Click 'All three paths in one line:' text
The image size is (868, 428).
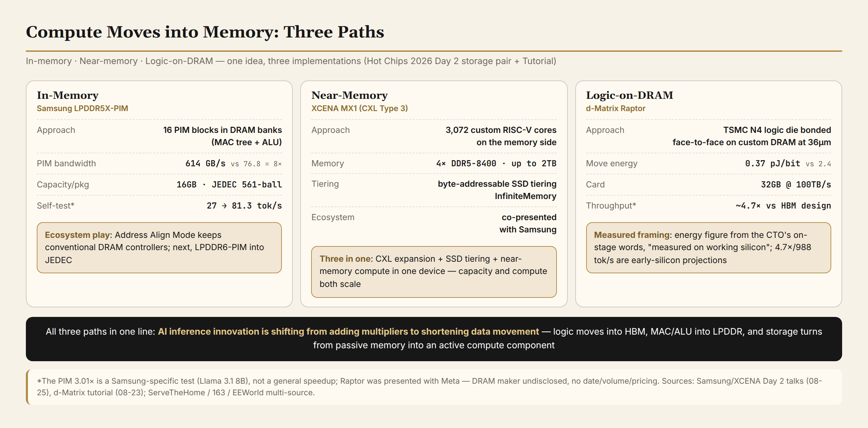[x=100, y=332]
